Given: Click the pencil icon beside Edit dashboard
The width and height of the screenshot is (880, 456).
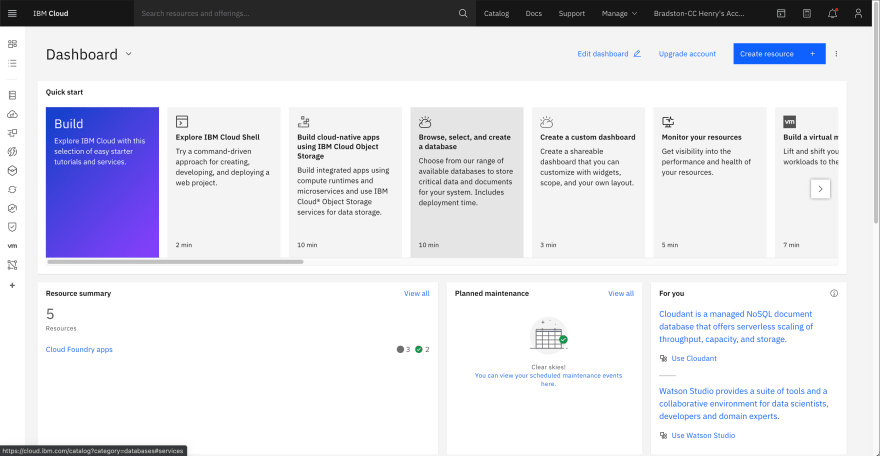Looking at the screenshot, I should tap(637, 54).
